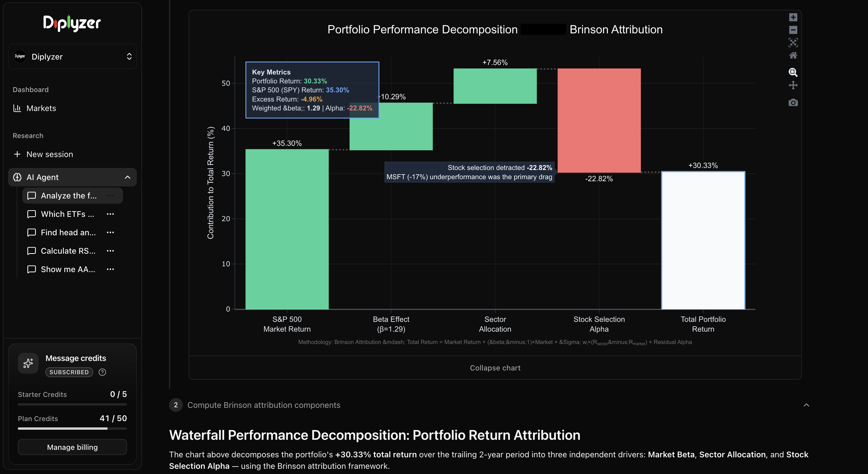Open the 'Calculate RS...' chat

click(68, 251)
